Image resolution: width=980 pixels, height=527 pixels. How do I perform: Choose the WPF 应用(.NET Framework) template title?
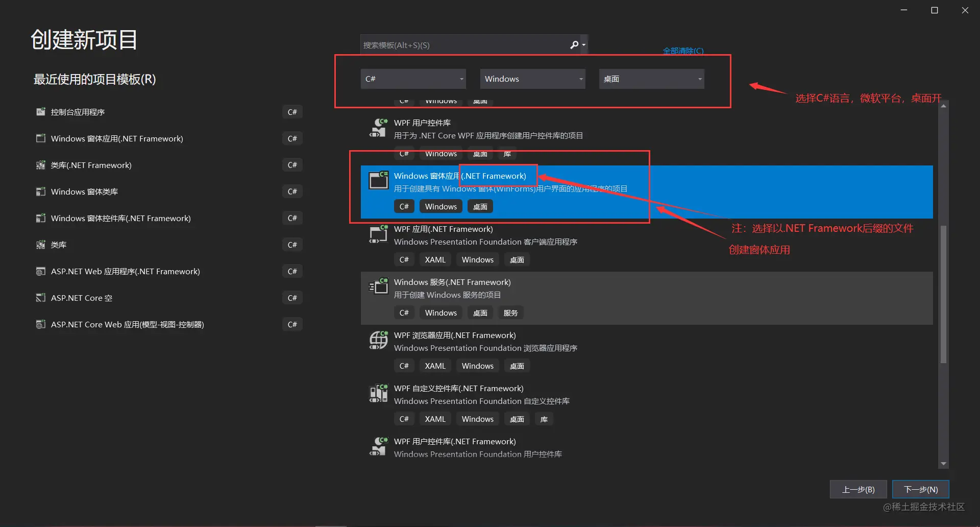[x=444, y=229]
